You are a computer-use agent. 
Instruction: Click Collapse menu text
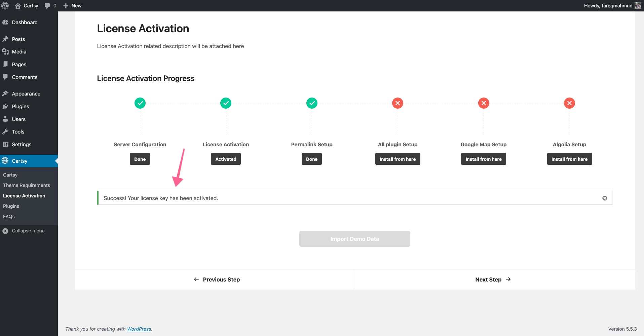click(28, 231)
